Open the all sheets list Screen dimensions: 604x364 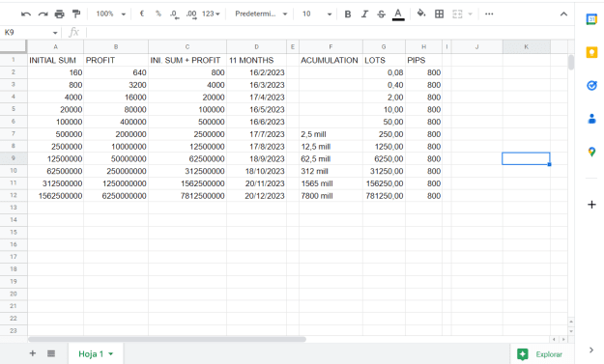click(51, 353)
